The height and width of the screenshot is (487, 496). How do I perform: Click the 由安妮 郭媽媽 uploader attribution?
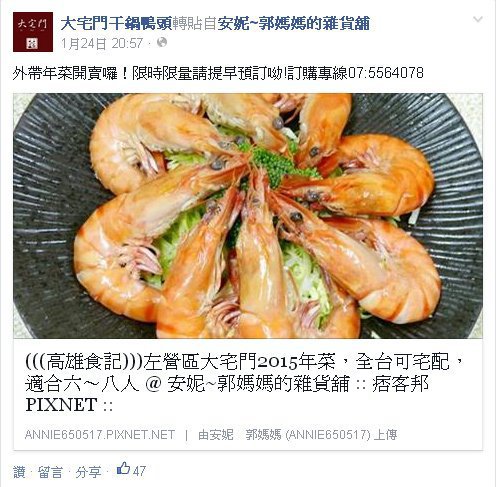[x=297, y=435]
